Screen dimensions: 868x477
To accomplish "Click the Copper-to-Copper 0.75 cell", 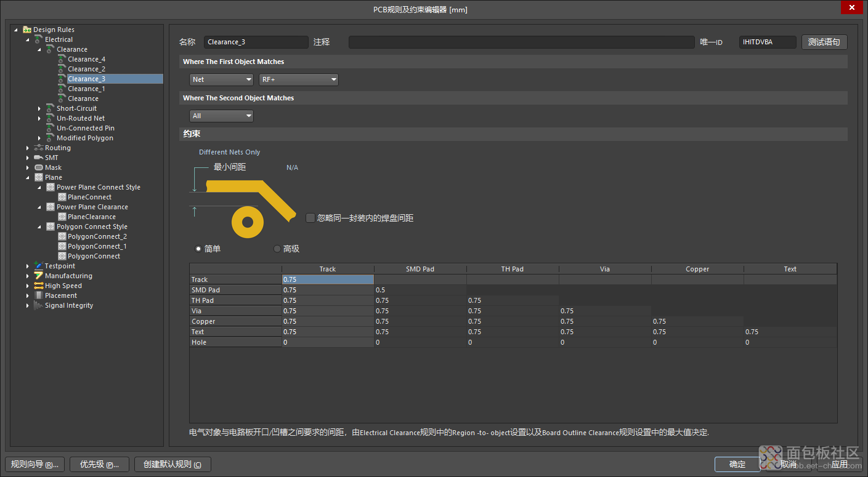I will point(697,321).
